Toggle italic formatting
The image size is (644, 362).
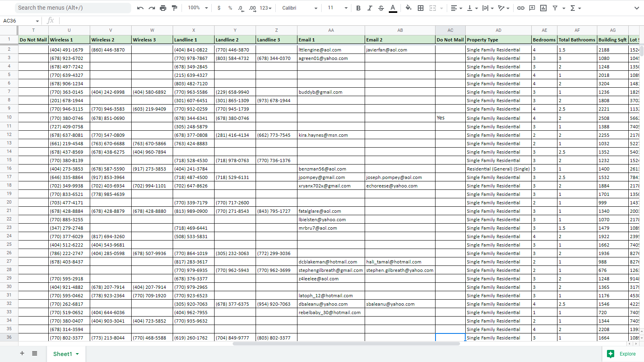369,8
